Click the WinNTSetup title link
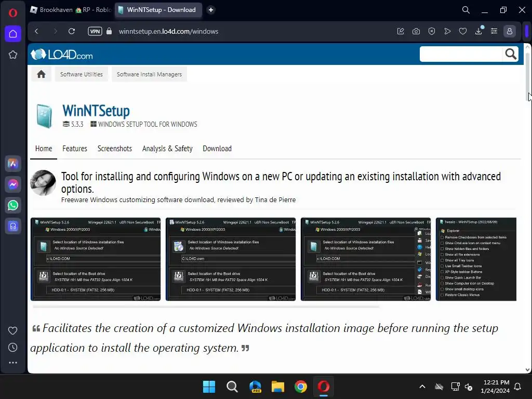The width and height of the screenshot is (532, 399). 96,111
